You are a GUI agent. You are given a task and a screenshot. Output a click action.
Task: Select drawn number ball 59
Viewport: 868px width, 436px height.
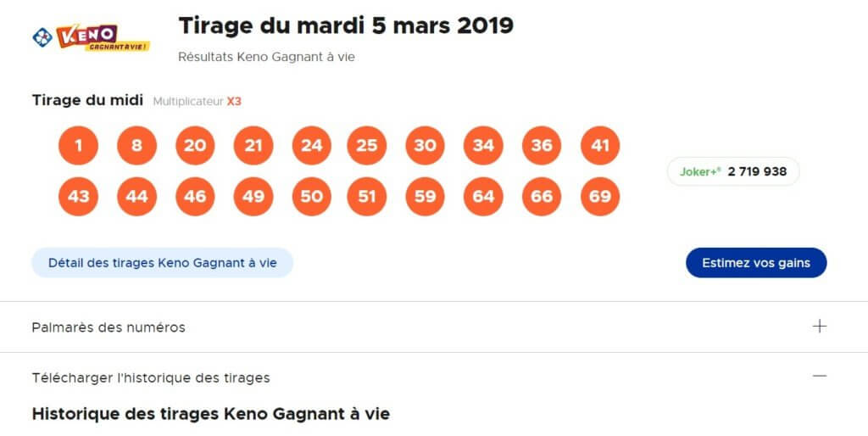point(426,197)
